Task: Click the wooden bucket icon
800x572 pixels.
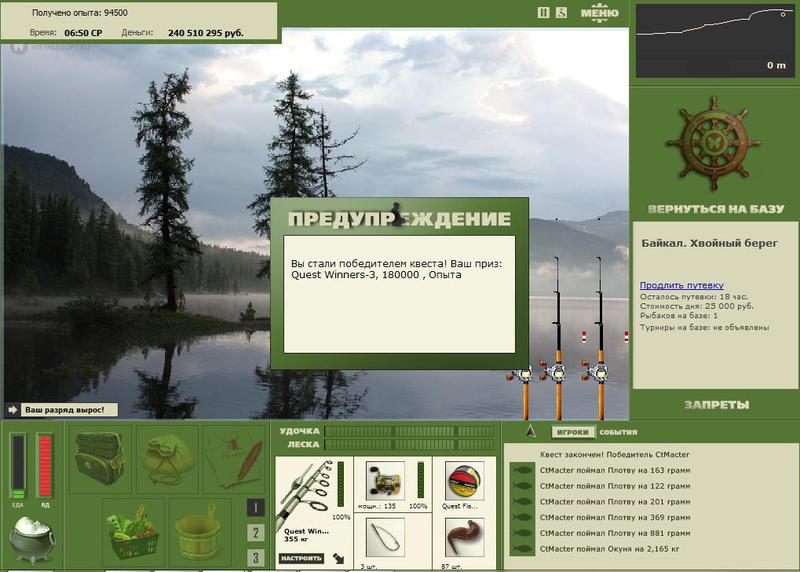Action: point(199,533)
